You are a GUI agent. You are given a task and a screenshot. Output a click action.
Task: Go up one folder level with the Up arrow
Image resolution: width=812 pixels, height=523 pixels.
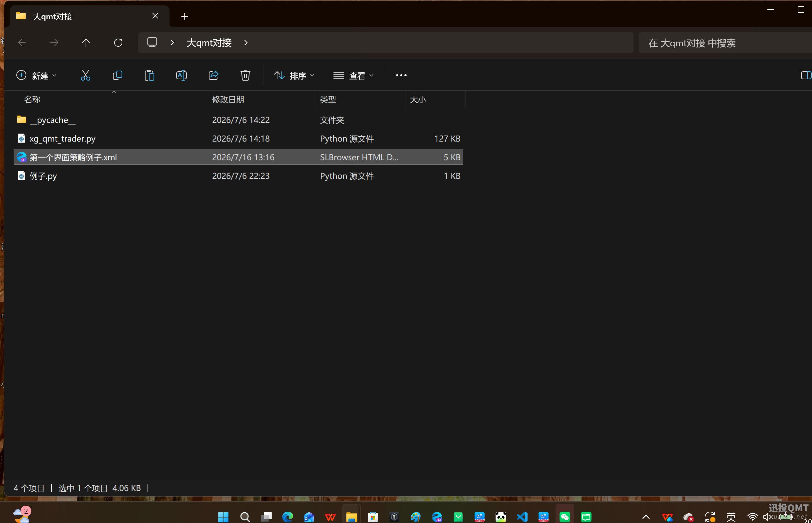[86, 42]
